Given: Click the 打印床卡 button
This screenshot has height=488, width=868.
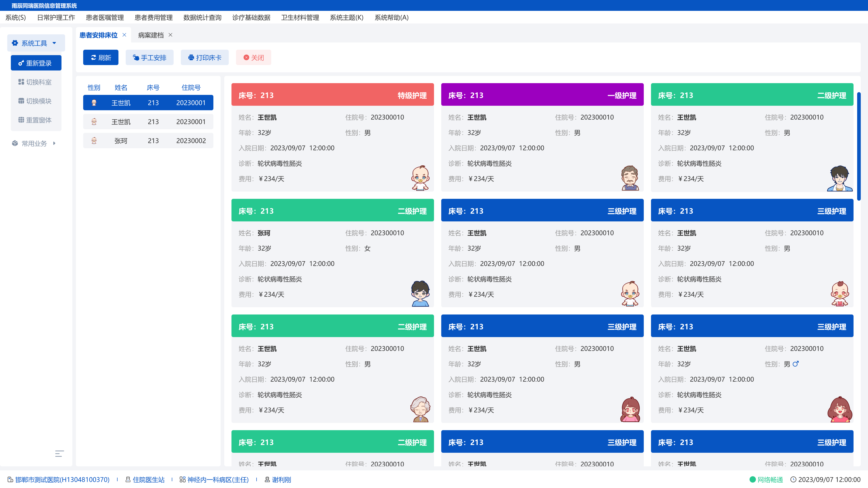Looking at the screenshot, I should click(205, 58).
